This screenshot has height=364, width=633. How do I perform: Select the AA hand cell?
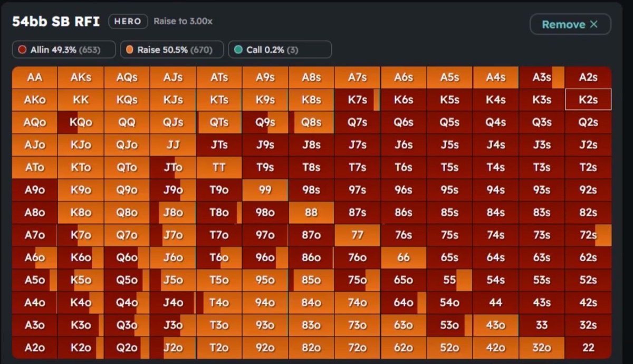35,78
